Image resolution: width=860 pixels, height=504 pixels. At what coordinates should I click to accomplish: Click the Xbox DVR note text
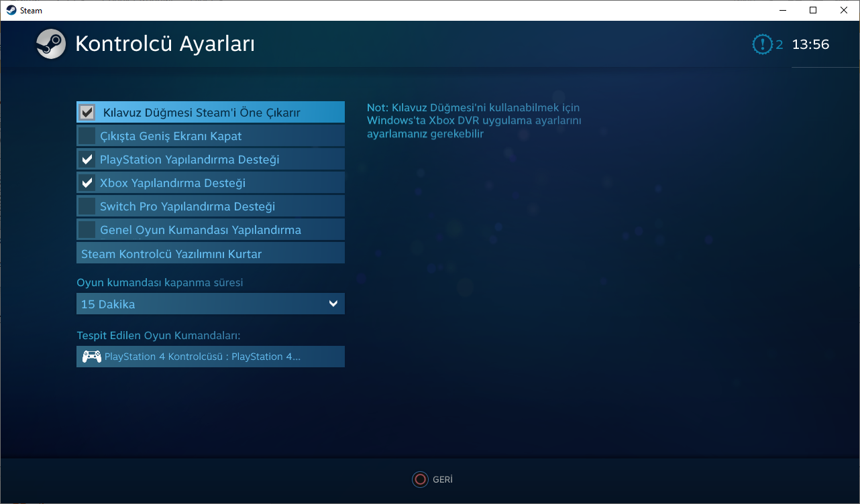(474, 121)
